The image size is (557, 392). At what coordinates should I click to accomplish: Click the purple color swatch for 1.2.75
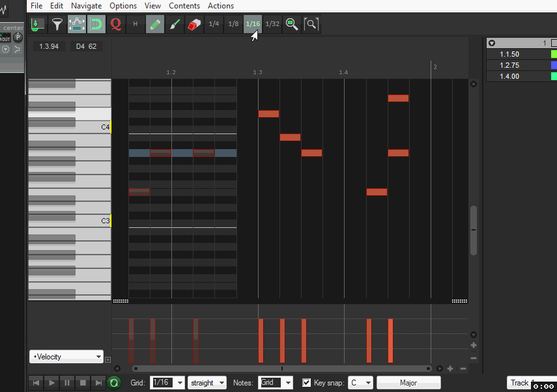(x=554, y=65)
